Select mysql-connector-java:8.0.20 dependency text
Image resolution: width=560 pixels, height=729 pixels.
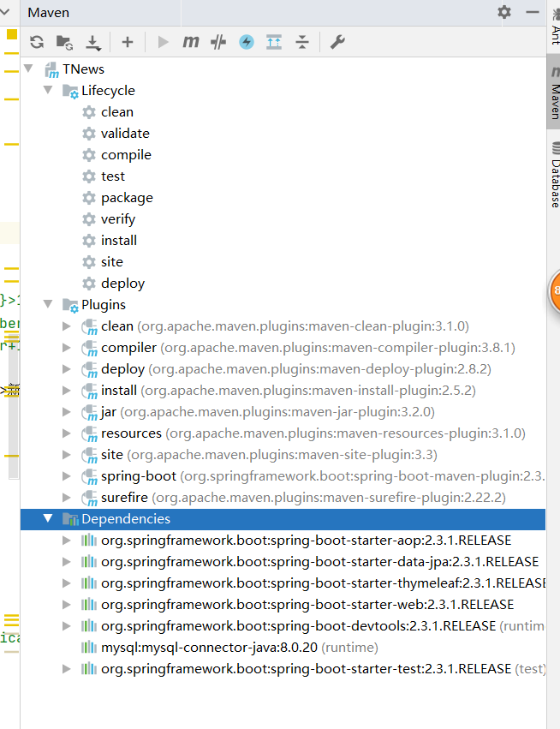pyautogui.click(x=209, y=647)
